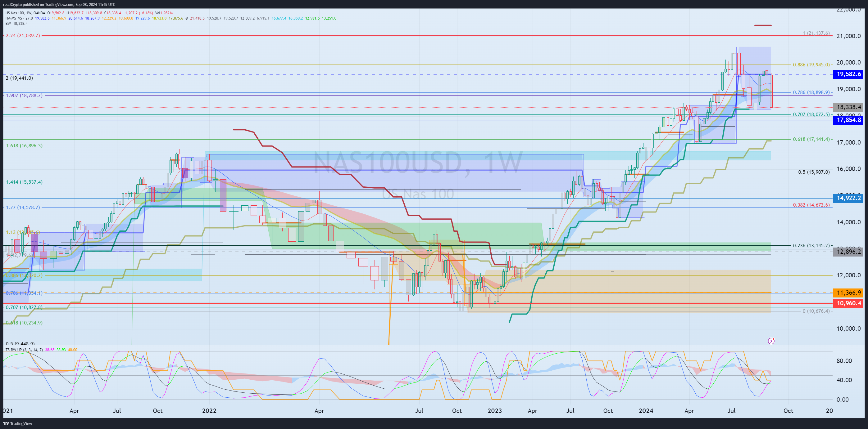Click the 10,000.0 price axis tick
This screenshot has width=868, height=429.
click(x=848, y=328)
